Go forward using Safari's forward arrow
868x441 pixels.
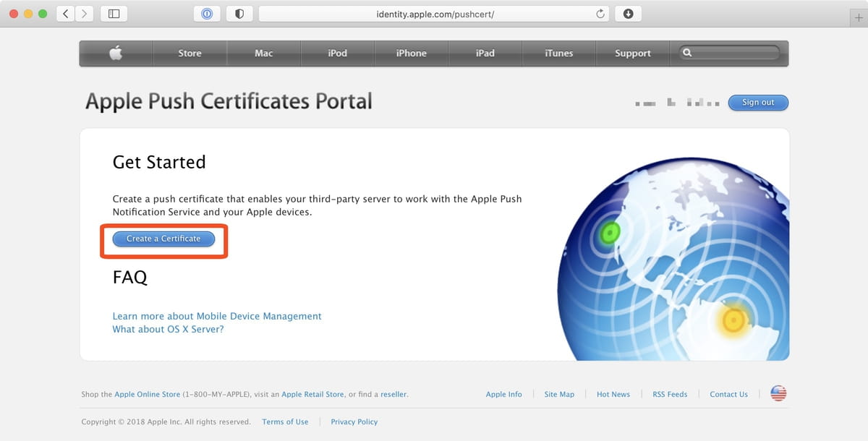(85, 14)
